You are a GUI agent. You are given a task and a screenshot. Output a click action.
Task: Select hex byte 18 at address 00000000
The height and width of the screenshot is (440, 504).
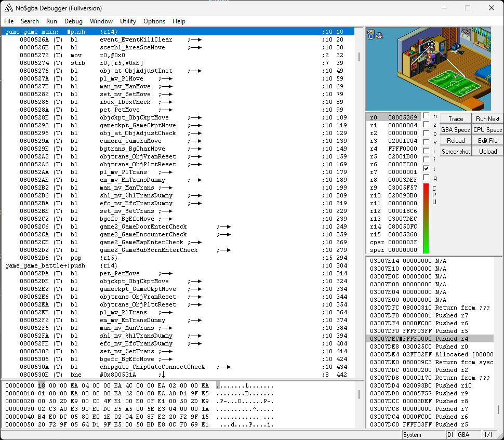click(42, 385)
